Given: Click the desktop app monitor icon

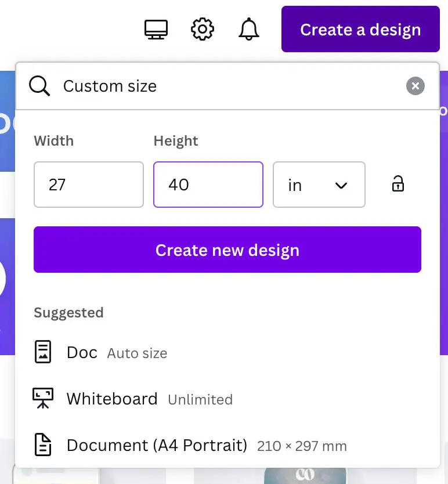Looking at the screenshot, I should point(156,29).
